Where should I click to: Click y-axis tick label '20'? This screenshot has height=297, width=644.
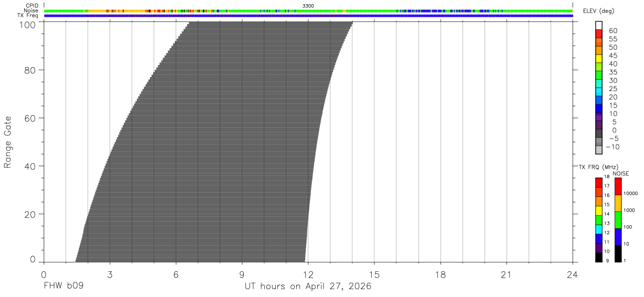pos(31,214)
